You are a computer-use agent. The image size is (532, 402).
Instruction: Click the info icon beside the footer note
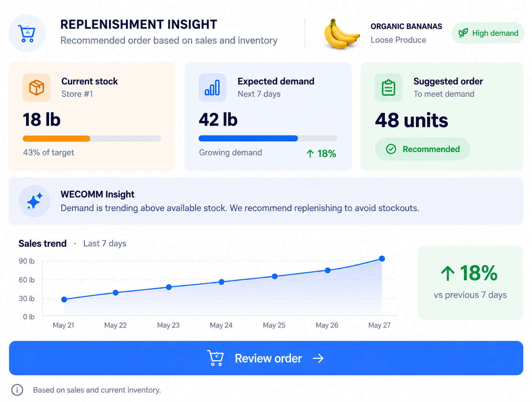[x=17, y=390]
